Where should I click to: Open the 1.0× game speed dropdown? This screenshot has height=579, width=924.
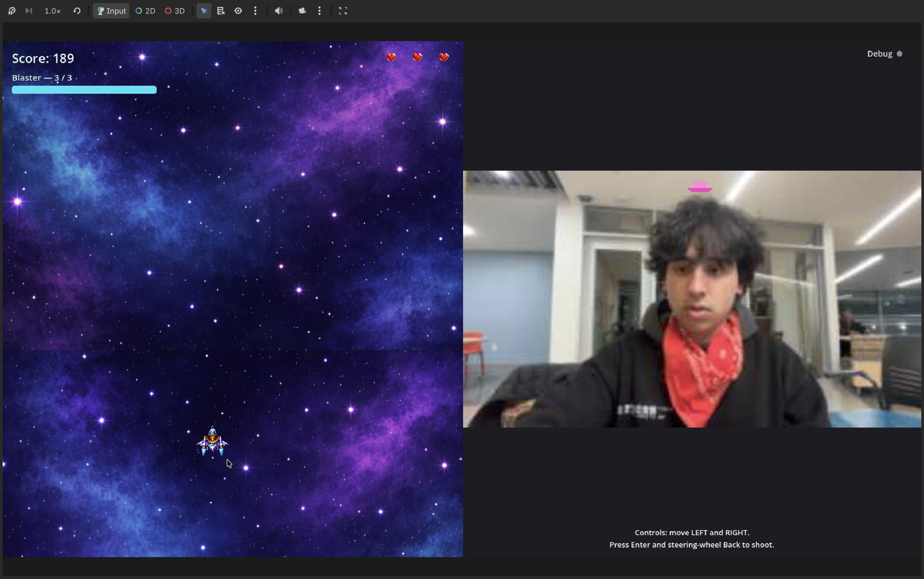pyautogui.click(x=52, y=11)
